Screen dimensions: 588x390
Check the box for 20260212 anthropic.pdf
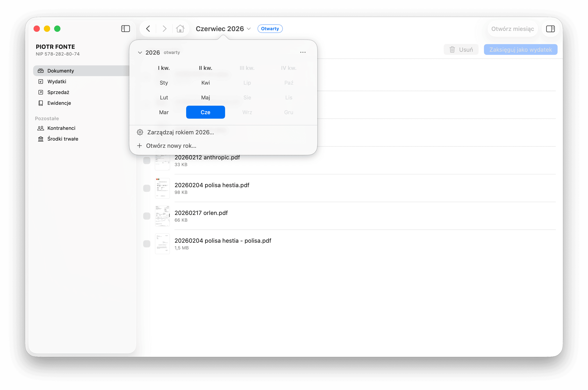tap(147, 161)
